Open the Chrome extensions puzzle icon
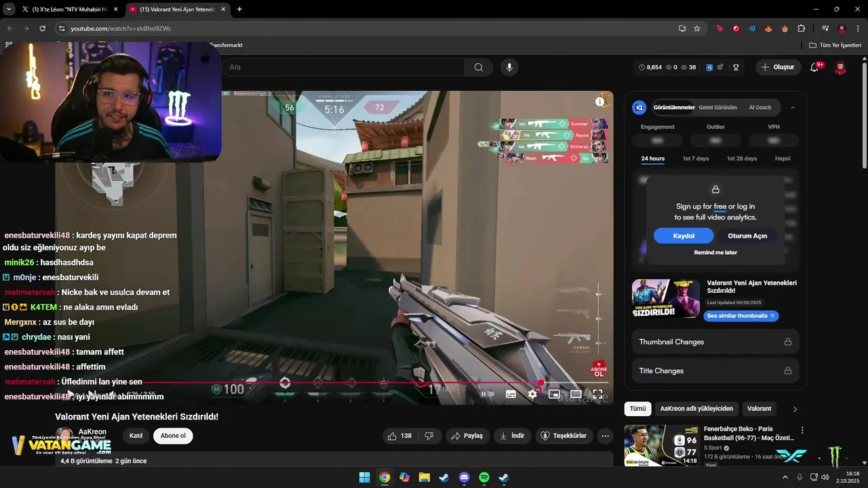868x488 pixels. coord(802,28)
